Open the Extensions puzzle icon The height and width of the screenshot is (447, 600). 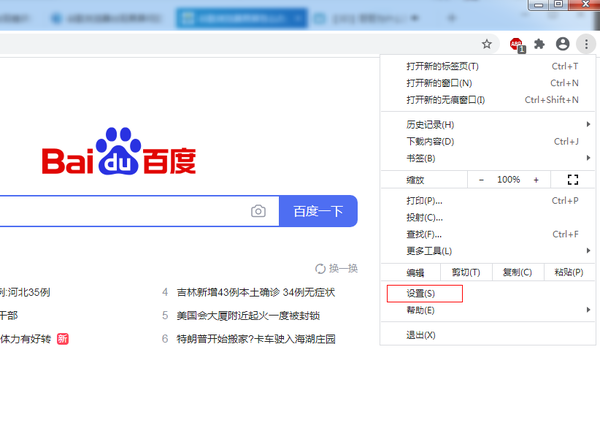click(x=540, y=44)
